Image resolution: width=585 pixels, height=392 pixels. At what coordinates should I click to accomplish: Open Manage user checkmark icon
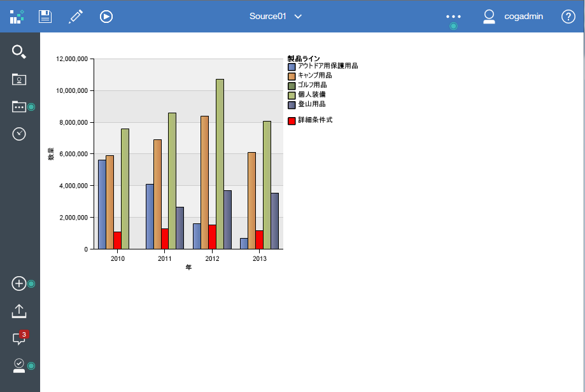pyautogui.click(x=19, y=365)
